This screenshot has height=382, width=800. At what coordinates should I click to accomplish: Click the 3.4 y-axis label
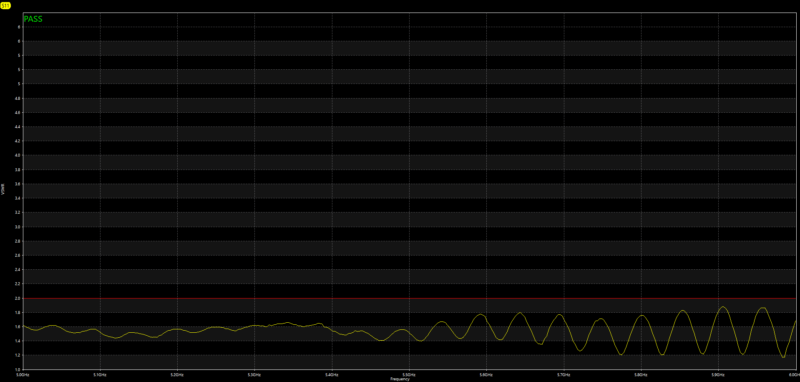pyautogui.click(x=18, y=198)
